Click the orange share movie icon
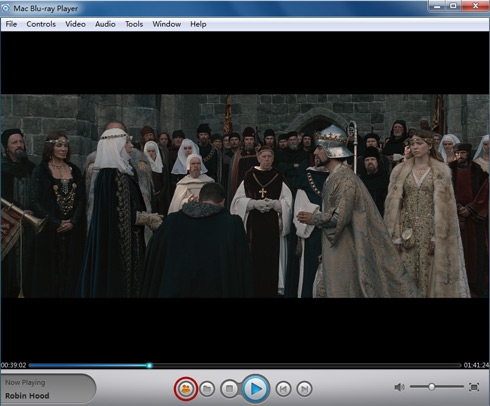The image size is (490, 406). click(x=186, y=388)
